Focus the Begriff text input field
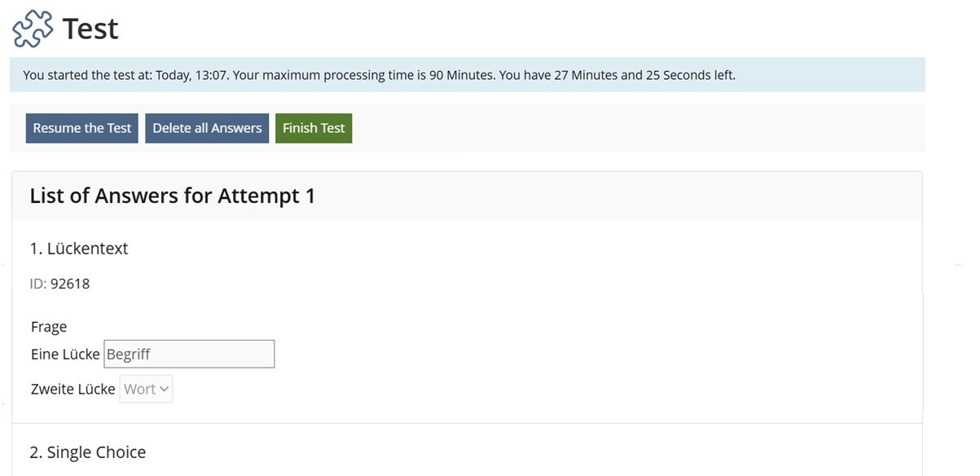This screenshot has height=476, width=980. point(189,354)
